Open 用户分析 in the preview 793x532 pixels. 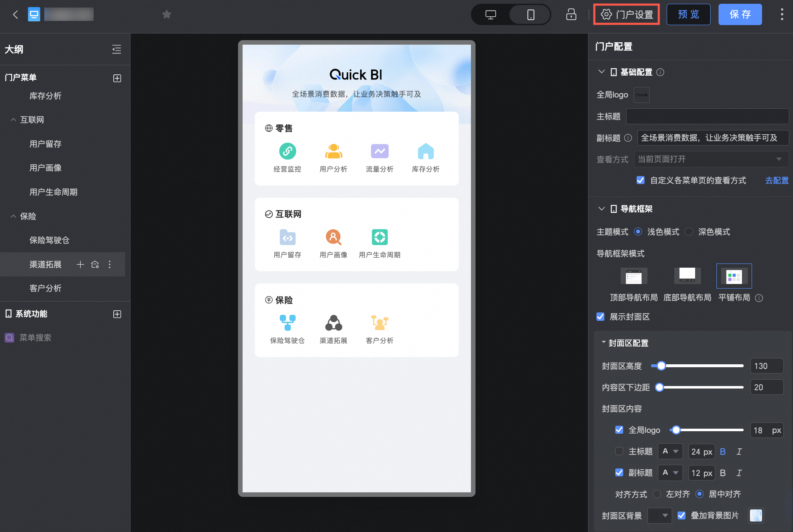point(333,158)
